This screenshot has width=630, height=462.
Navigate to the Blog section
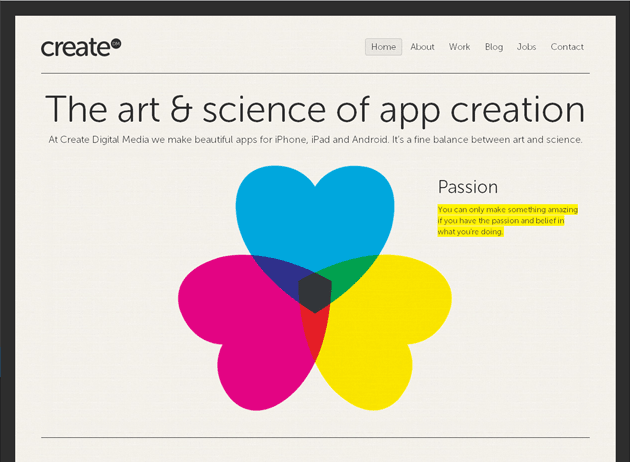pos(493,47)
